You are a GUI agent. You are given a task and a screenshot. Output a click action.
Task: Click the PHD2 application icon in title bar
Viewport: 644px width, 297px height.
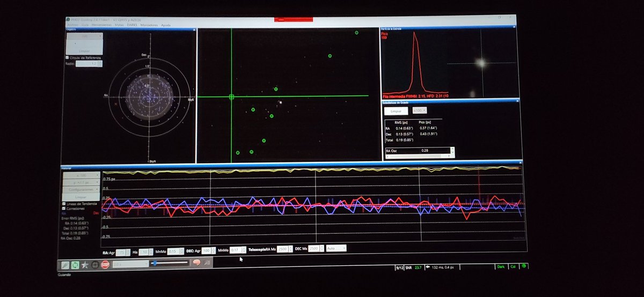68,20
